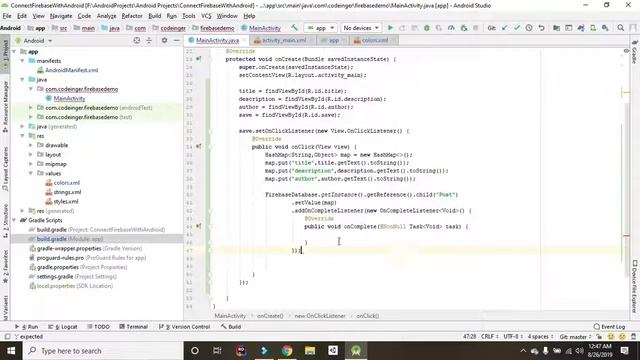This screenshot has height=360, width=640.
Task: Open the CRLF line separator selector
Action: click(x=489, y=337)
